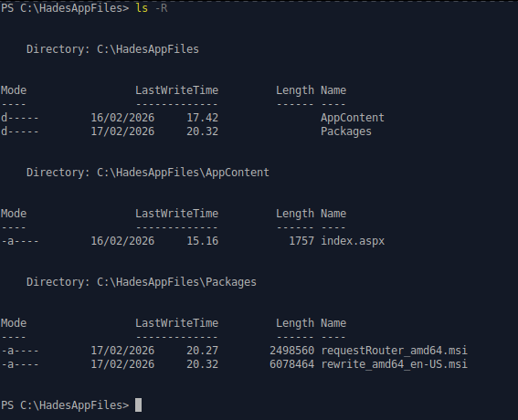The width and height of the screenshot is (518, 420).
Task: Click the -R flag after ls
Action: [x=161, y=8]
